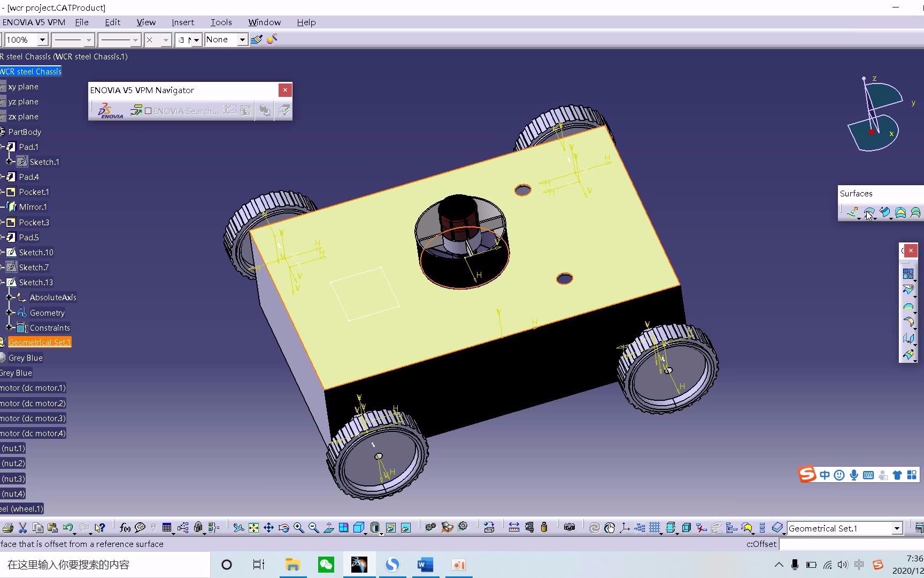Select the Pan view tool
Viewport: 924px width, 578px height.
pyautogui.click(x=268, y=528)
